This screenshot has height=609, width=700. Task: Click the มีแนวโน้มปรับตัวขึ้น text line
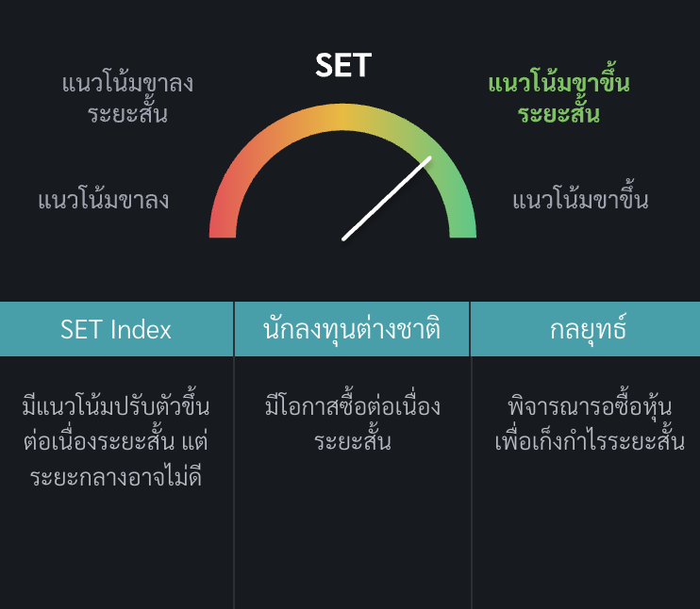[x=116, y=403]
